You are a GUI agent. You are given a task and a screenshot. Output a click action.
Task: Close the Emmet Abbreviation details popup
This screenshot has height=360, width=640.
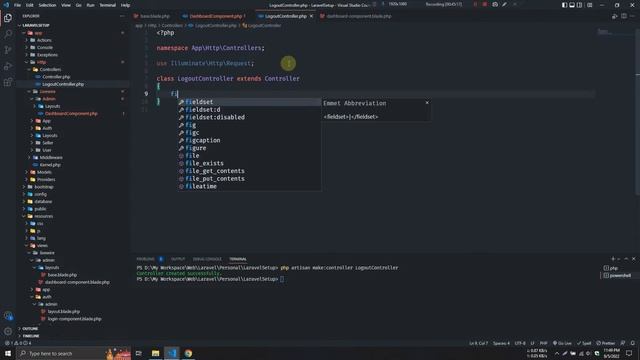point(427,103)
